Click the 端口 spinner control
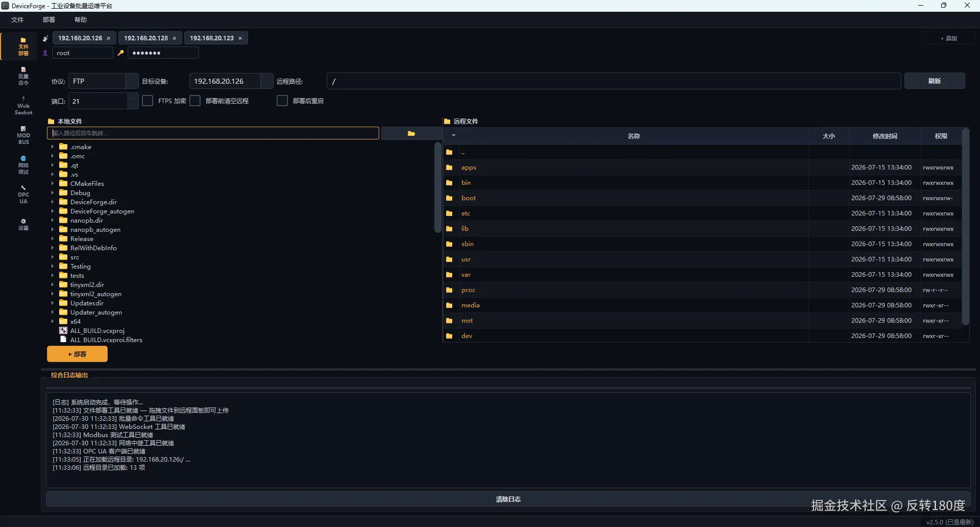This screenshot has width=980, height=527. [x=133, y=101]
